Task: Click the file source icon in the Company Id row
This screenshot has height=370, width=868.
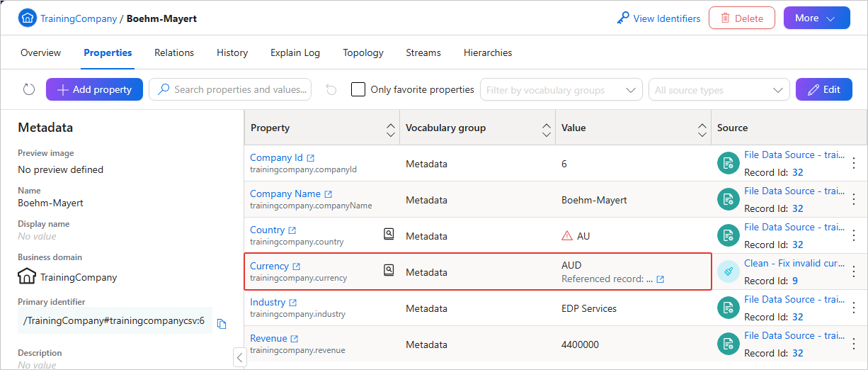Action: pyautogui.click(x=729, y=164)
